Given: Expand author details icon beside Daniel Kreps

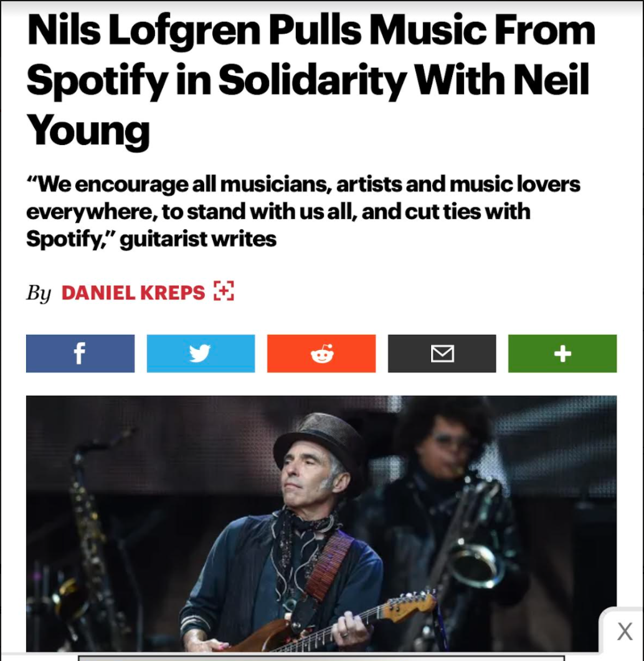Looking at the screenshot, I should (224, 291).
